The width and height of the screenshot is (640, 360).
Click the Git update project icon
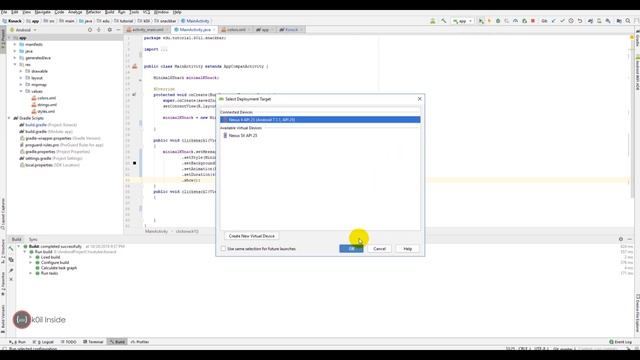coord(553,21)
